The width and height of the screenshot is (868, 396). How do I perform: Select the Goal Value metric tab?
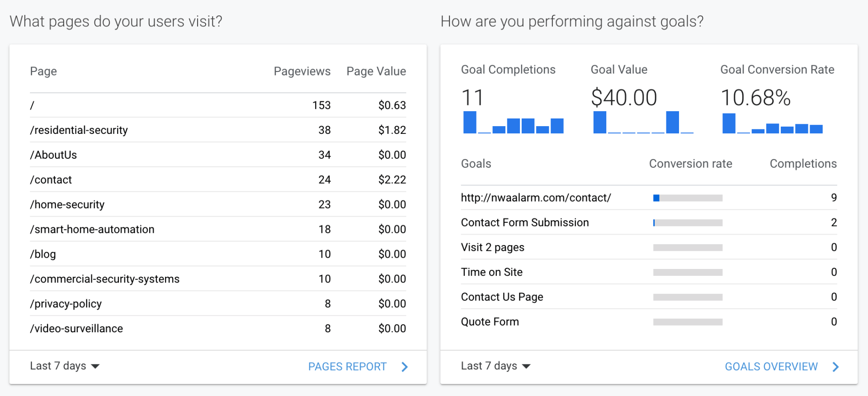[x=619, y=70]
